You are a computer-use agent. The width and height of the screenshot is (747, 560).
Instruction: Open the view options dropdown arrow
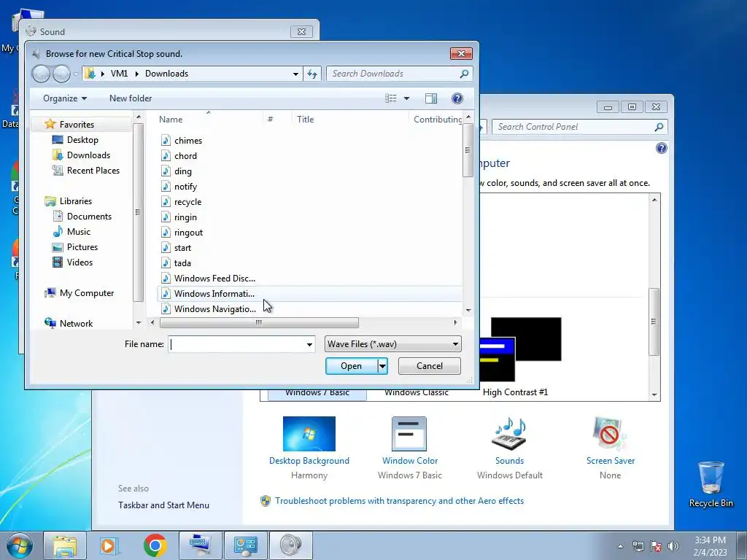tap(406, 98)
